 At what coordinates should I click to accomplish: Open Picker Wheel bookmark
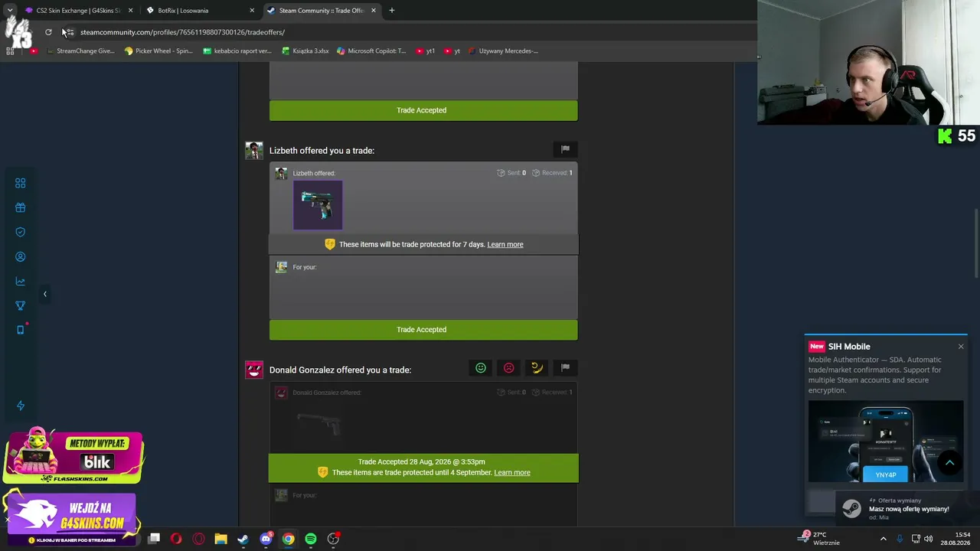159,51
